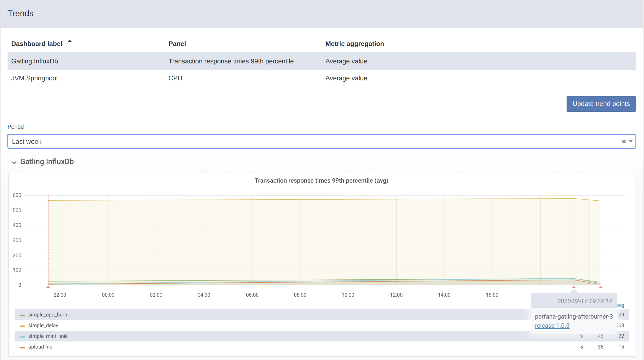Click the Update trend points button
This screenshot has height=360, width=644.
click(601, 104)
